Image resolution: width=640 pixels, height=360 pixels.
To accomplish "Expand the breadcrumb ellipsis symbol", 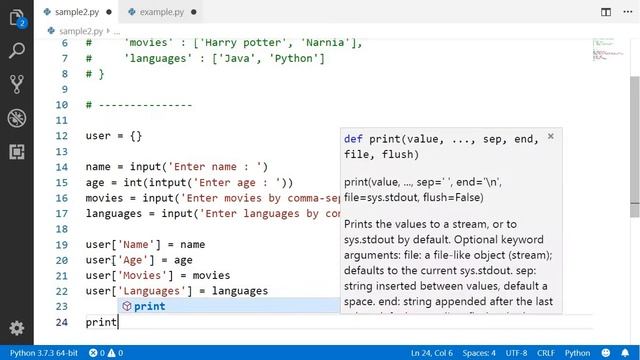I will [x=117, y=31].
